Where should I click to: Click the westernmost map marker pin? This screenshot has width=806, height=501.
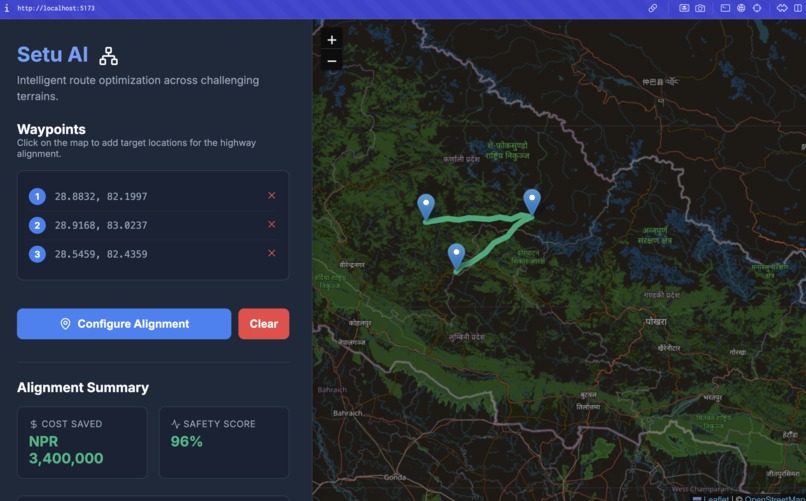pos(426,207)
